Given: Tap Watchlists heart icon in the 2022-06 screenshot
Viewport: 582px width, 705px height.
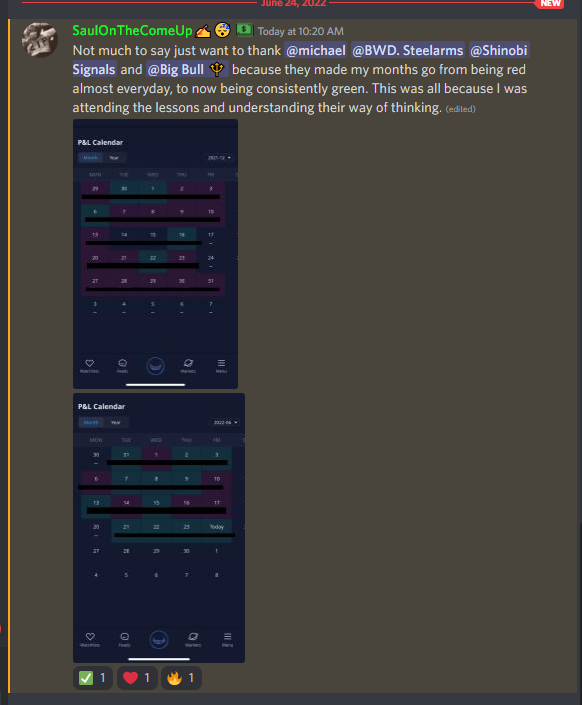Looking at the screenshot, I should 90,639.
